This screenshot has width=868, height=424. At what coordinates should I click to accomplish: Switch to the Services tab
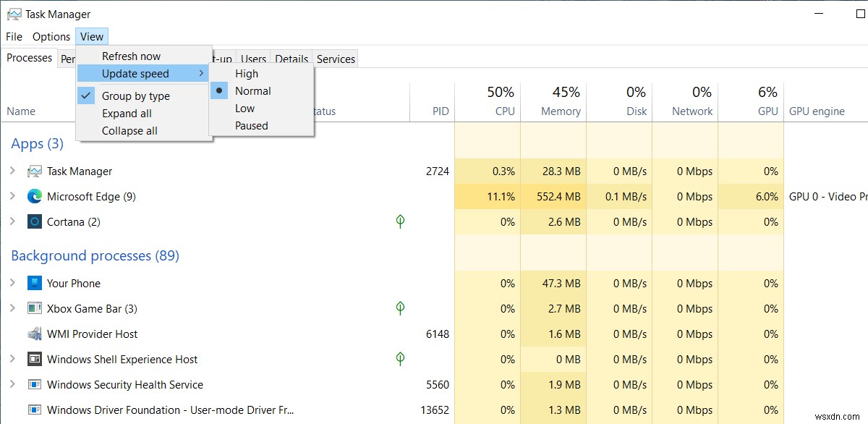pyautogui.click(x=336, y=59)
